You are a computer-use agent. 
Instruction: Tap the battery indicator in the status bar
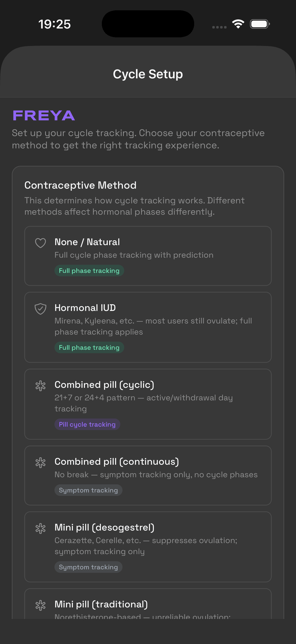(x=260, y=24)
